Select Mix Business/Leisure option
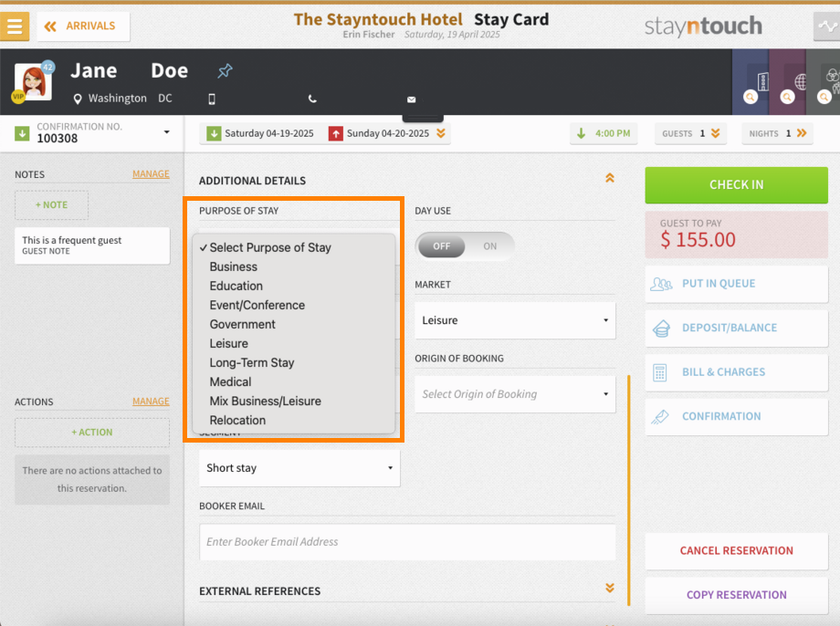 [x=294, y=402]
